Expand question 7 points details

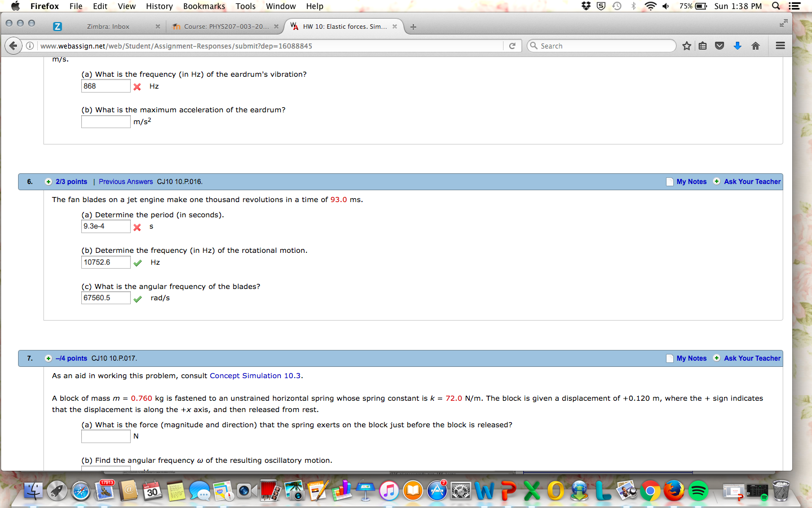pyautogui.click(x=48, y=358)
